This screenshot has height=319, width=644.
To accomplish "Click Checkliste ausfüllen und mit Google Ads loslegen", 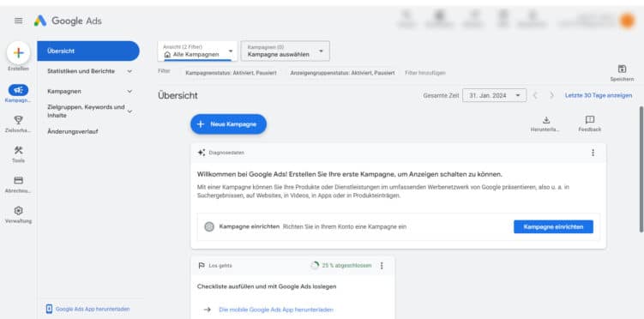I will click(x=267, y=286).
